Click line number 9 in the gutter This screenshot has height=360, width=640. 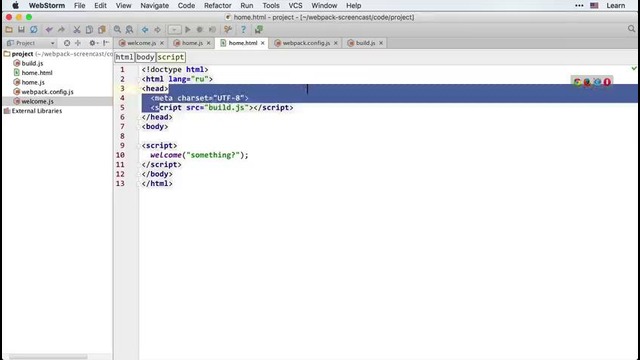click(x=122, y=145)
